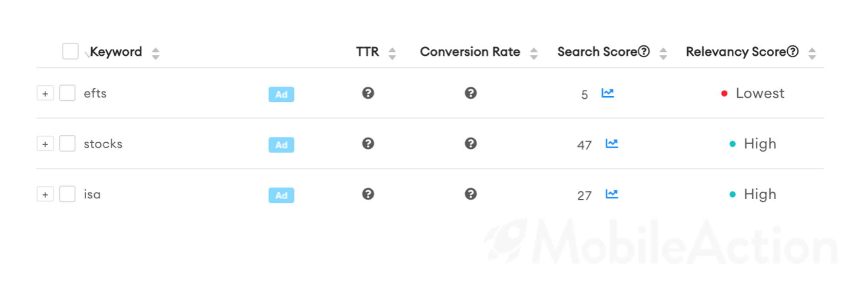This screenshot has width=868, height=295.
Task: Sort table by Conversion Rate column
Action: (534, 54)
